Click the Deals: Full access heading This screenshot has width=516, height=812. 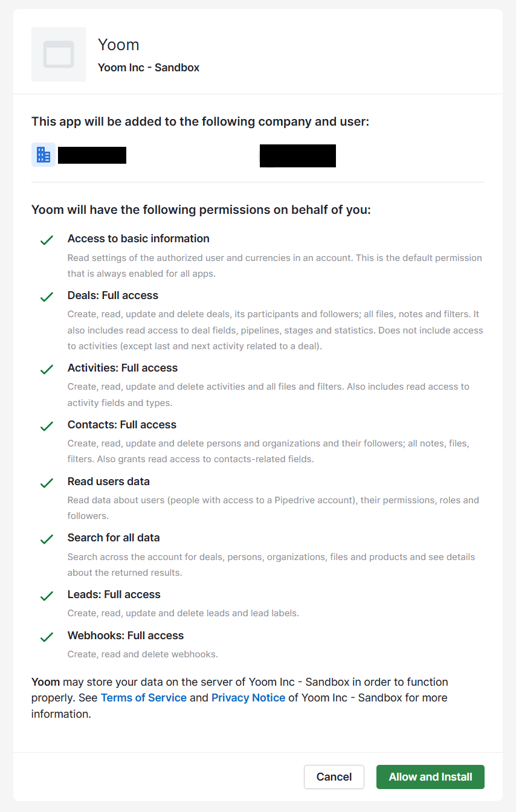click(x=113, y=295)
